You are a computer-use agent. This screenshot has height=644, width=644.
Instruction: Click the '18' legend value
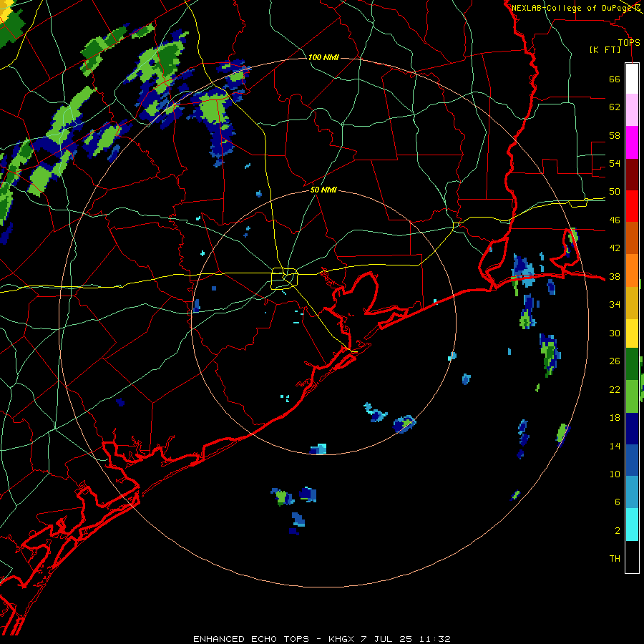[615, 418]
